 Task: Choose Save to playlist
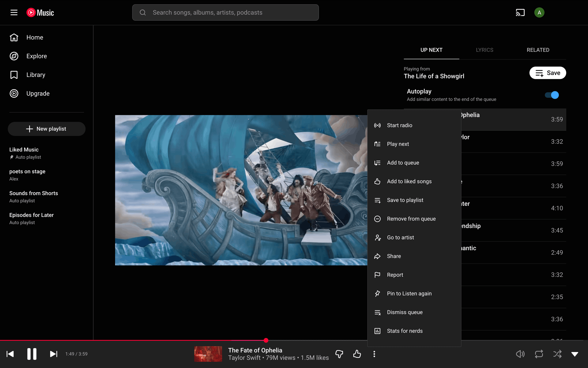point(414,200)
